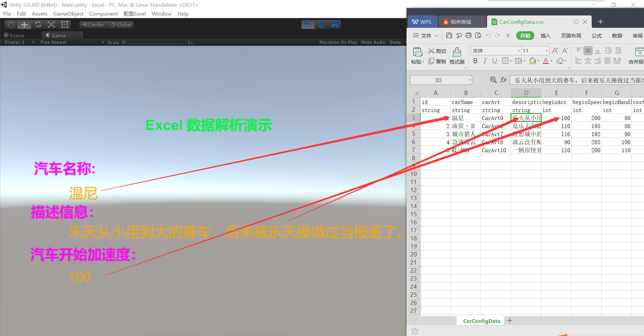Click the fx insert function icon

coord(503,80)
